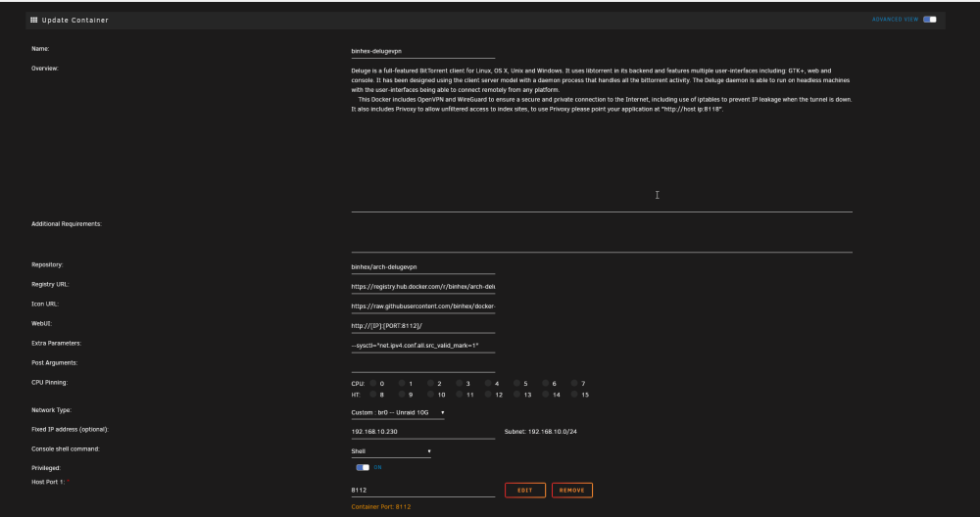This screenshot has width=980, height=517.
Task: Click the empty Post Arguments field
Action: point(423,365)
